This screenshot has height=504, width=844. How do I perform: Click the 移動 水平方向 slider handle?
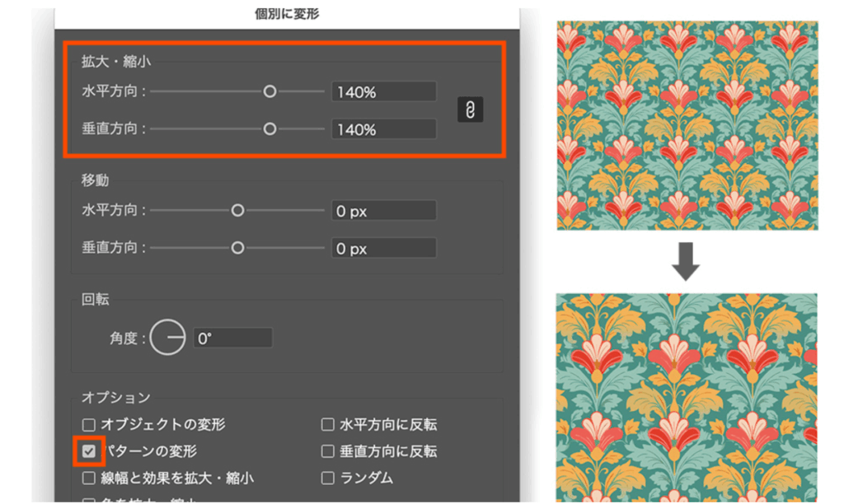coord(237,211)
